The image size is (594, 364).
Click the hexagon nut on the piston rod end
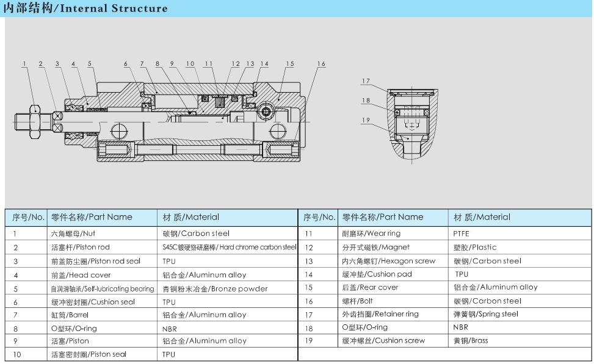point(34,122)
